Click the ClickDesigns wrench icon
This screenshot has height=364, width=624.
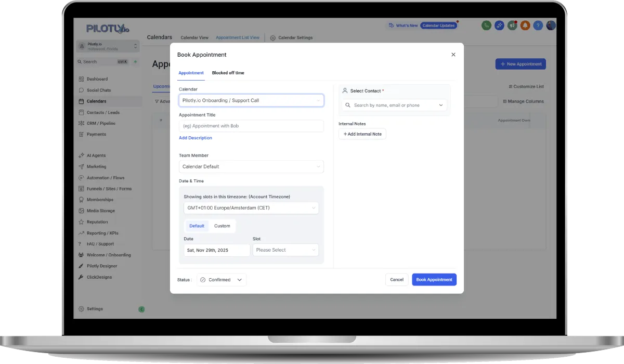coord(81,277)
